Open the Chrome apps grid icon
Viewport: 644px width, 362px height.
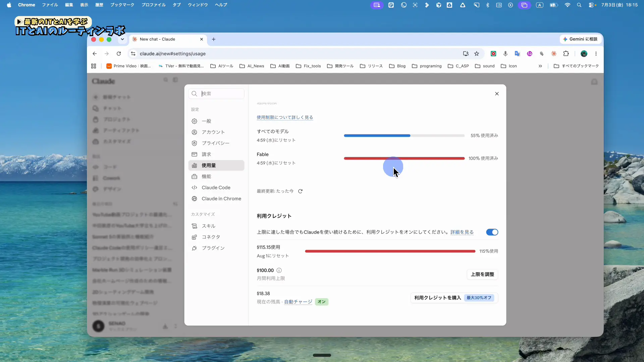[x=94, y=66]
